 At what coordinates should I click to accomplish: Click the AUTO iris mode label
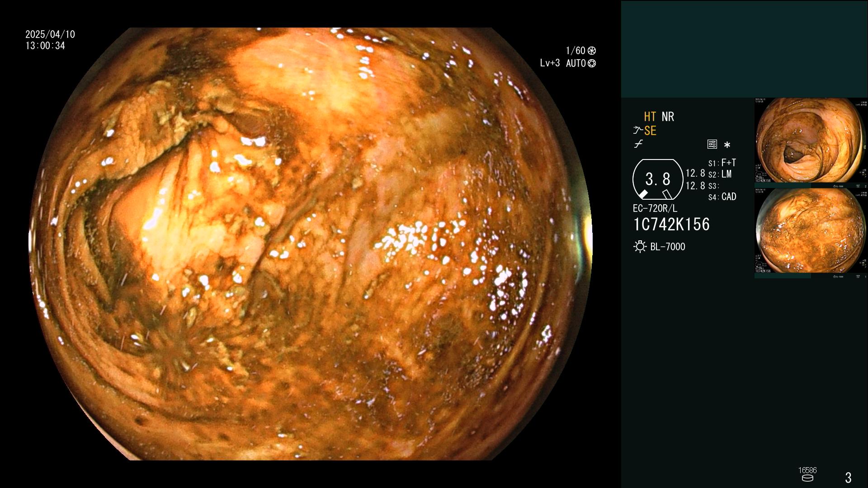[576, 63]
